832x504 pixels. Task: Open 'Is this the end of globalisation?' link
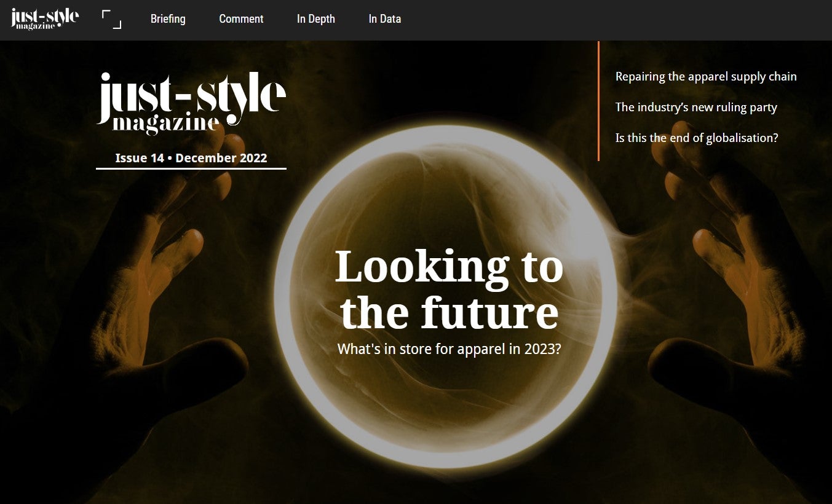[697, 138]
